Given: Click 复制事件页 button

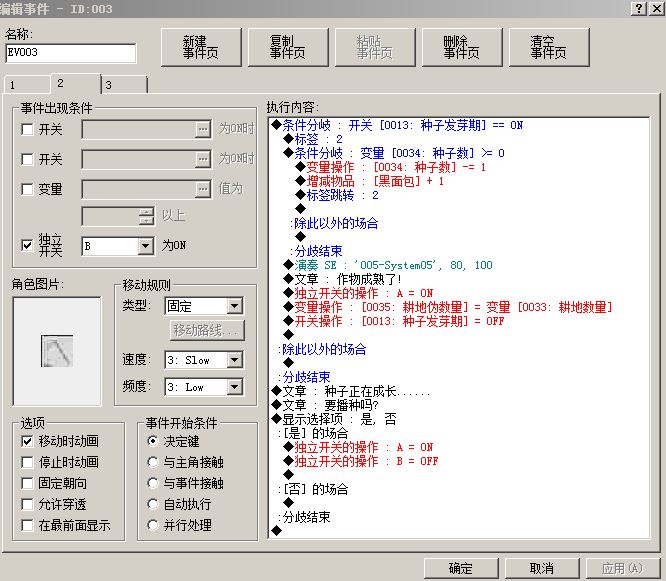Looking at the screenshot, I should [288, 47].
